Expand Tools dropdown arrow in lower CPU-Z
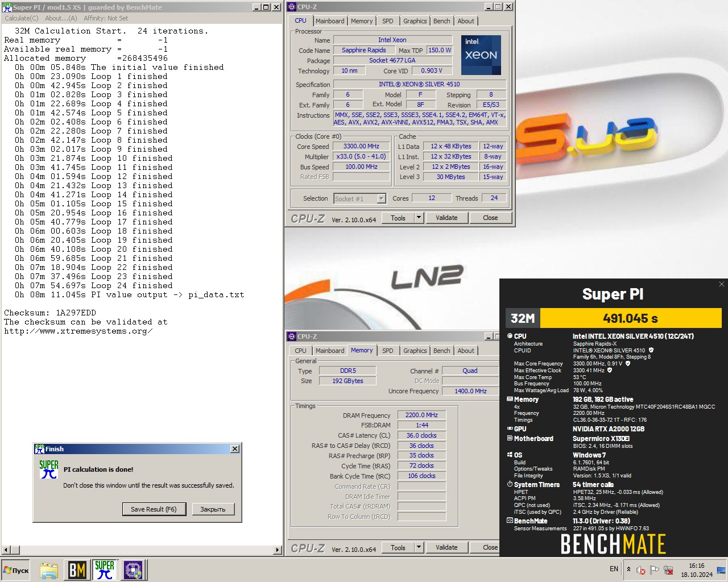728x582 pixels. [x=419, y=547]
